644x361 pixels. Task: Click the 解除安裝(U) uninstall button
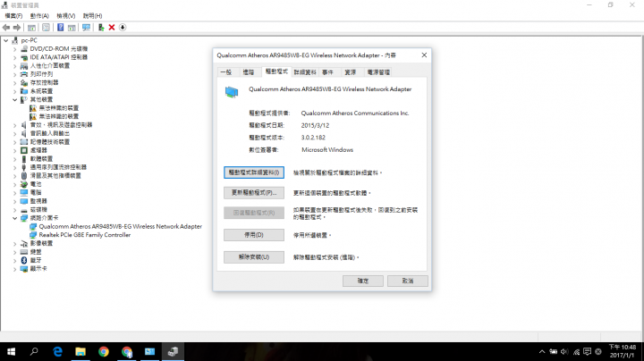(x=254, y=257)
